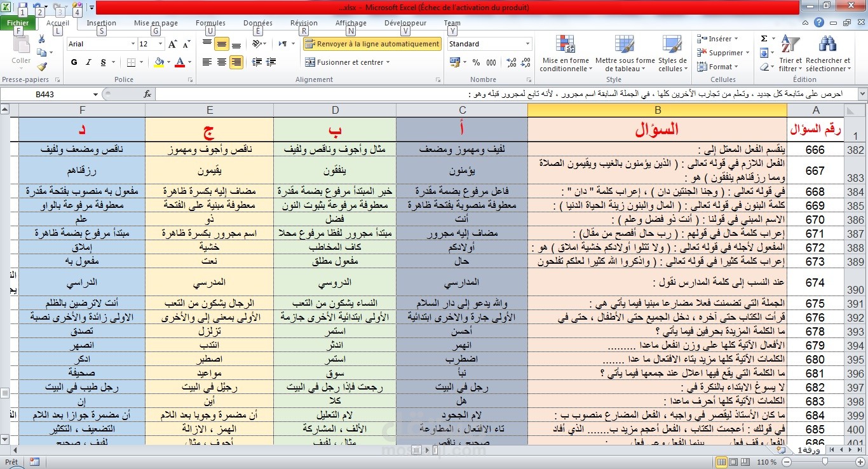Switch to the Données tab
This screenshot has height=469, width=868.
pos(258,23)
